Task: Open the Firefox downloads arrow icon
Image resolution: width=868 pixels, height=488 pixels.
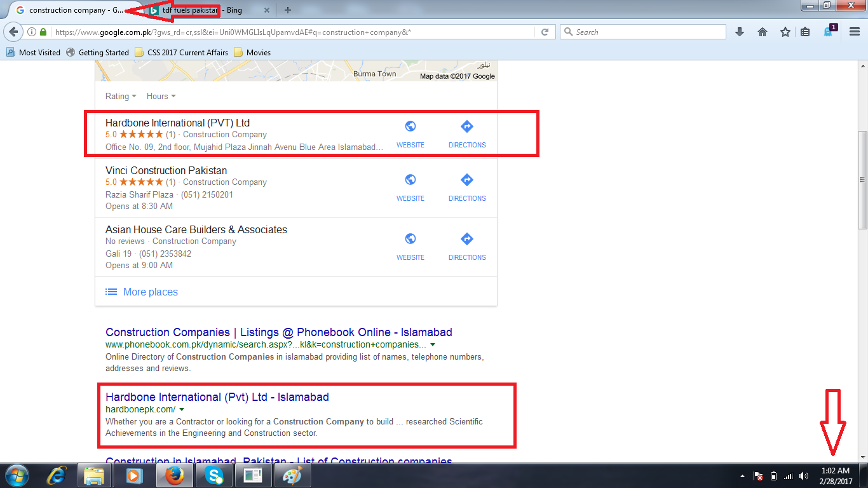Action: point(740,32)
